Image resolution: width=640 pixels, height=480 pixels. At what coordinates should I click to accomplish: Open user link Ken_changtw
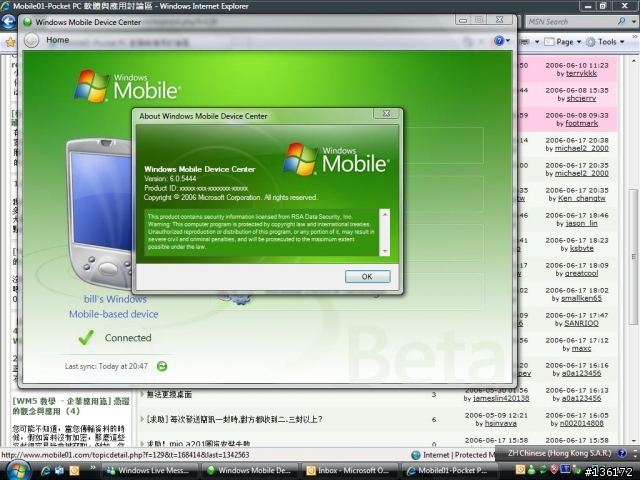582,199
